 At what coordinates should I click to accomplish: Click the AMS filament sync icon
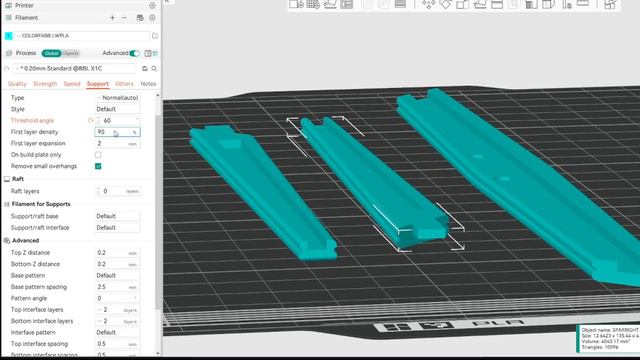140,18
